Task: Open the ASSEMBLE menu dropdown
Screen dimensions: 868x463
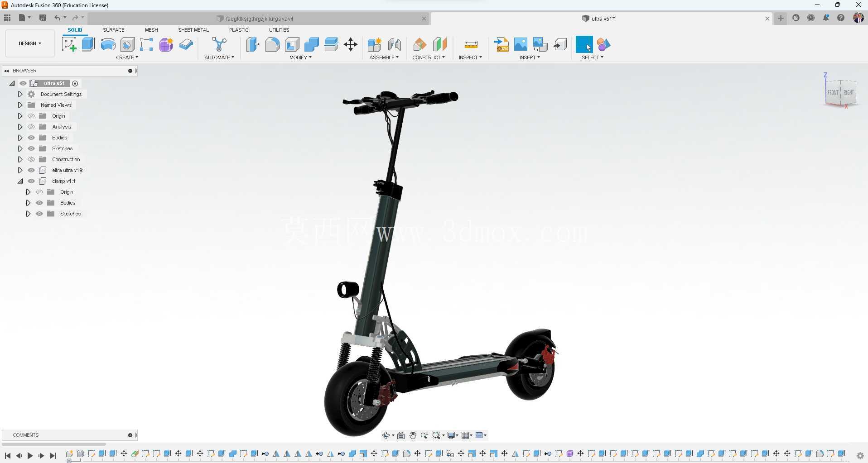Action: click(x=384, y=57)
